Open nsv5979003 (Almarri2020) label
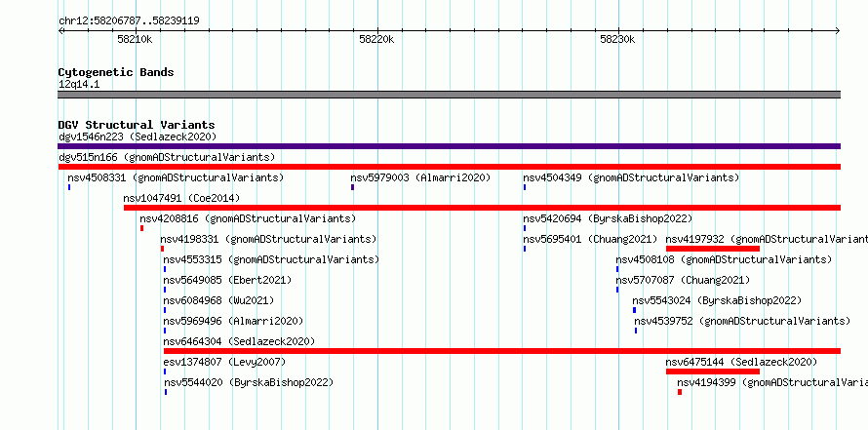Viewport: 868px width, 430px height. [x=420, y=177]
